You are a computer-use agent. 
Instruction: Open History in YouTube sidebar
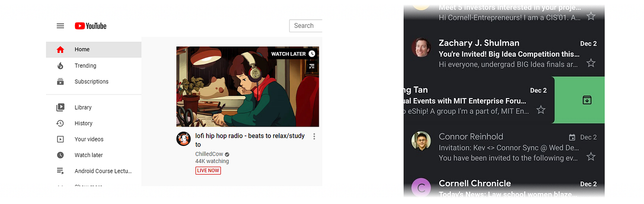click(x=94, y=123)
